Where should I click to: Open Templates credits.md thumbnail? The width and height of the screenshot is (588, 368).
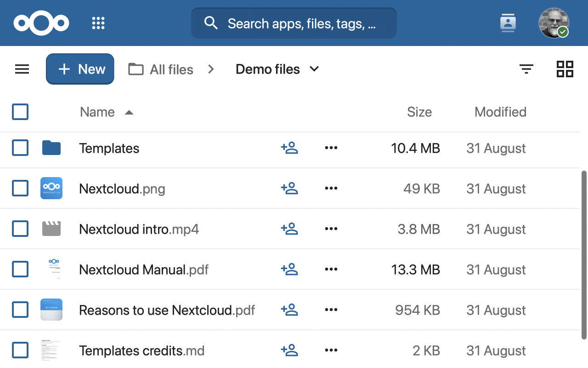[51, 351]
